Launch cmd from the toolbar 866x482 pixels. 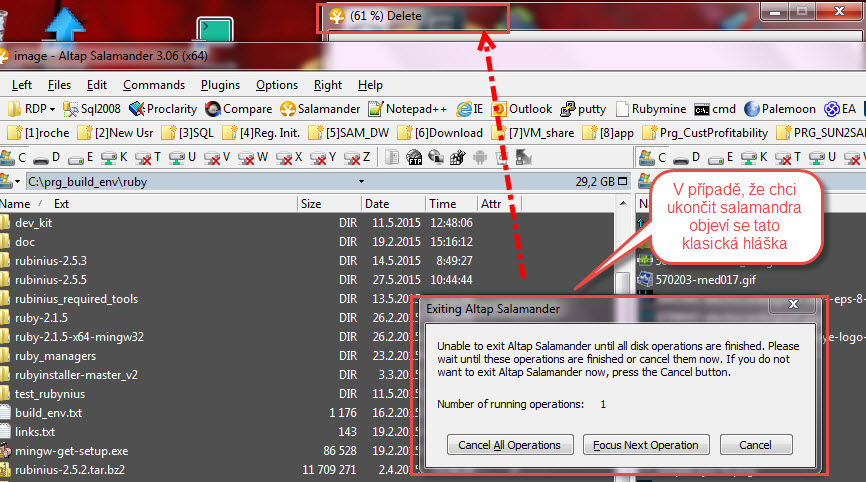click(715, 109)
